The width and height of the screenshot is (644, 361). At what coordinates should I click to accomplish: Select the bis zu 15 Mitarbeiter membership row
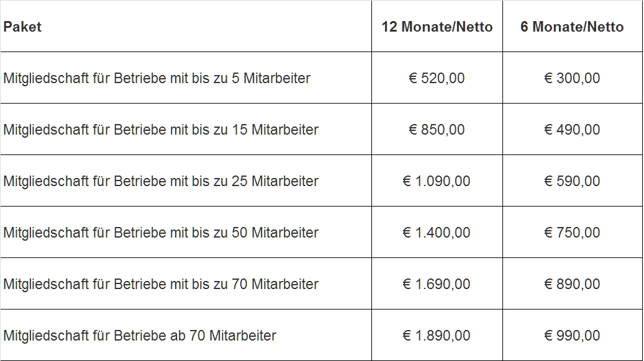(x=321, y=129)
